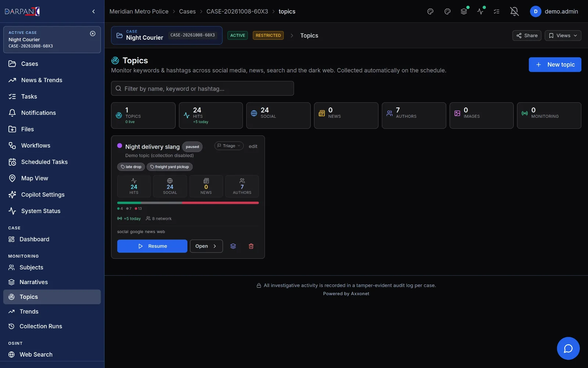Open the chat assistant bubble
This screenshot has height=368, width=588.
click(x=568, y=348)
